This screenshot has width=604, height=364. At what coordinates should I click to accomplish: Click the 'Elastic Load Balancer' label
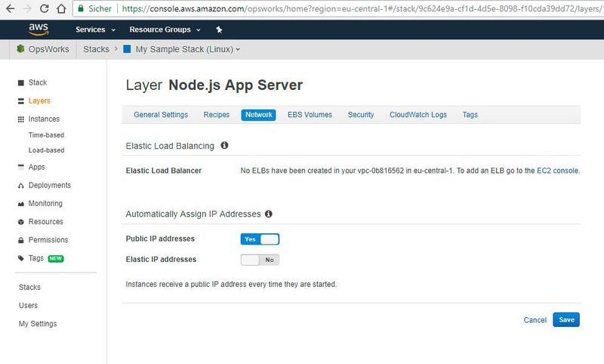pyautogui.click(x=164, y=171)
